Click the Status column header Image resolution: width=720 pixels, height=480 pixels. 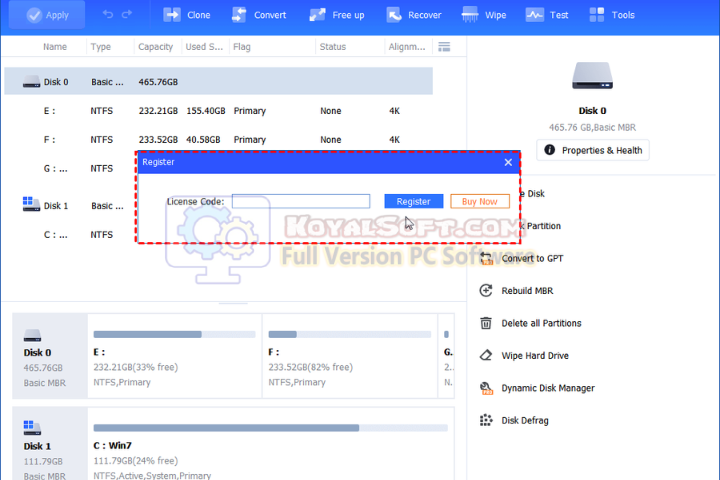coord(333,47)
